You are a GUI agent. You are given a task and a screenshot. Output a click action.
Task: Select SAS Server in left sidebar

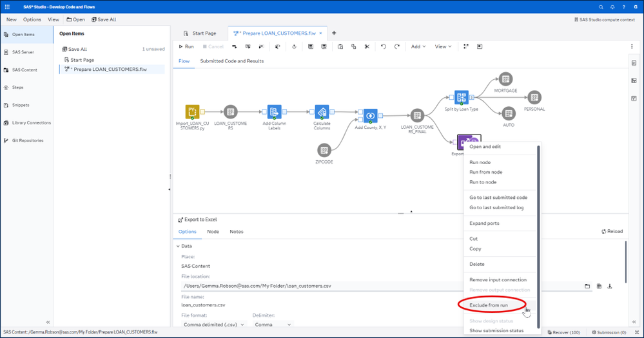point(26,52)
